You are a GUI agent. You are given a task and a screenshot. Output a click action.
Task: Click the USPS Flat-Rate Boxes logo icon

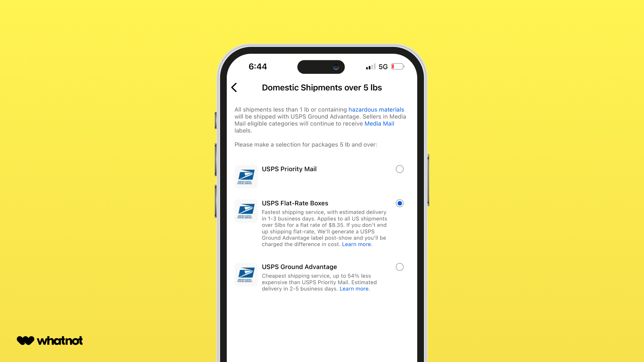[x=246, y=211]
